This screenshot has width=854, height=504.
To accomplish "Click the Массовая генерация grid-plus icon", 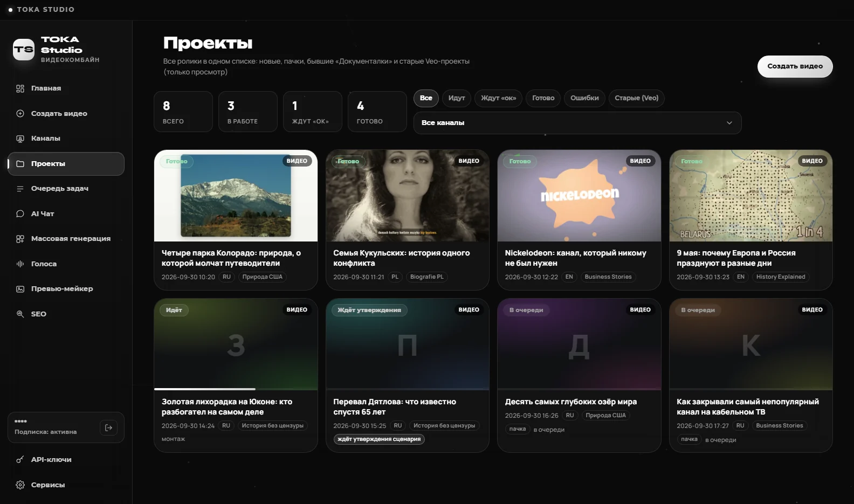I will coord(20,239).
